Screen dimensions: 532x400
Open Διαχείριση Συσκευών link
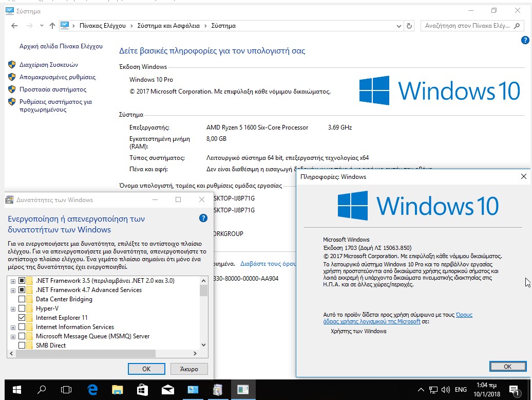(x=48, y=64)
